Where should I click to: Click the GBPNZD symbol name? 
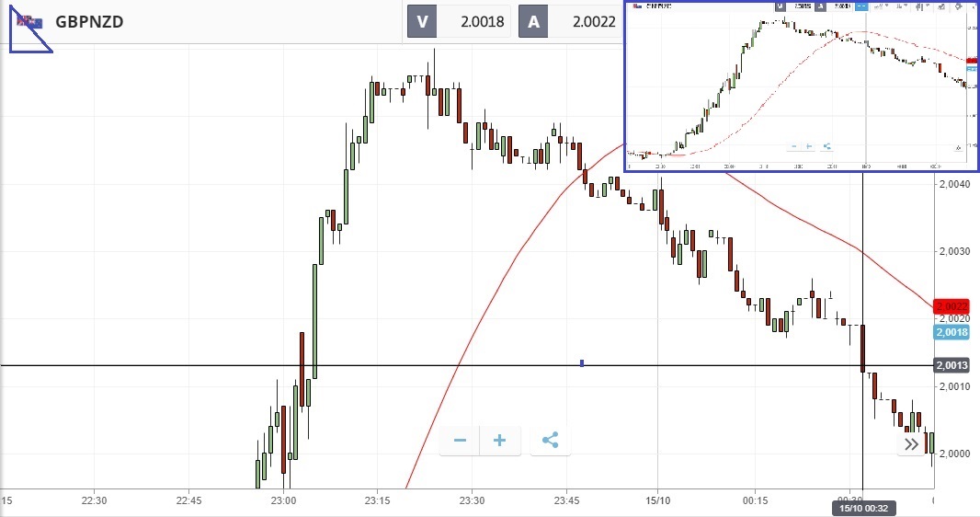pos(89,22)
